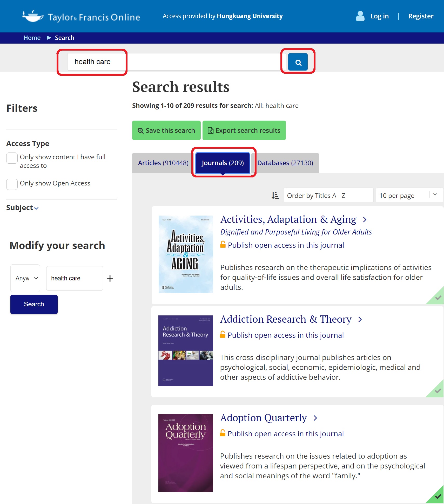
Task: Open the Anywhere field selector dropdown
Action: click(25, 278)
